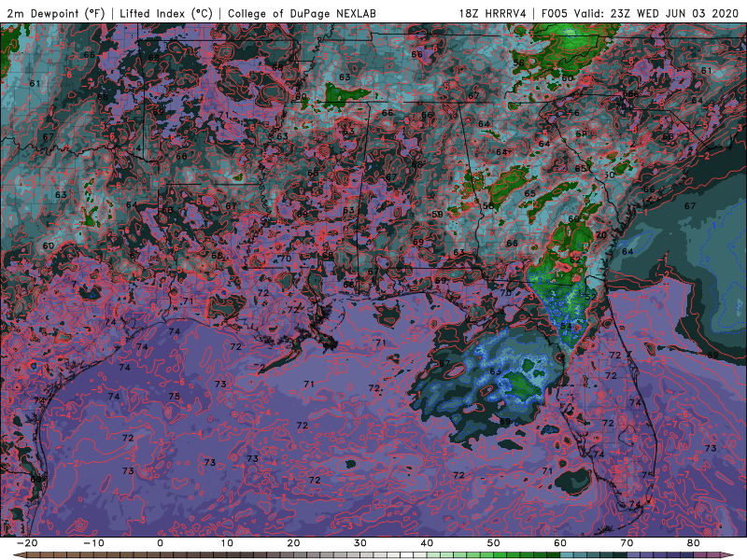
Task: Click the 30 label on the color scale
Action: (360, 543)
